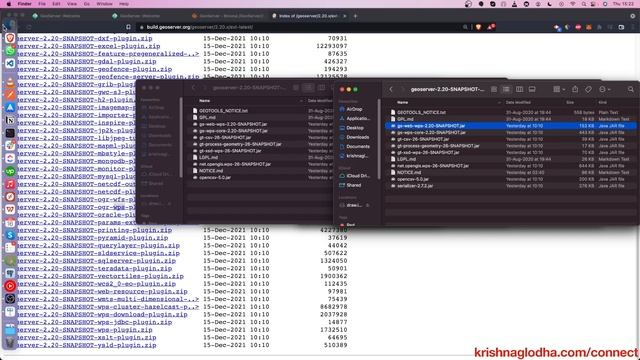640x360 pixels.
Task: Open the Edit menu
Action: pyautogui.click(x=56, y=4)
